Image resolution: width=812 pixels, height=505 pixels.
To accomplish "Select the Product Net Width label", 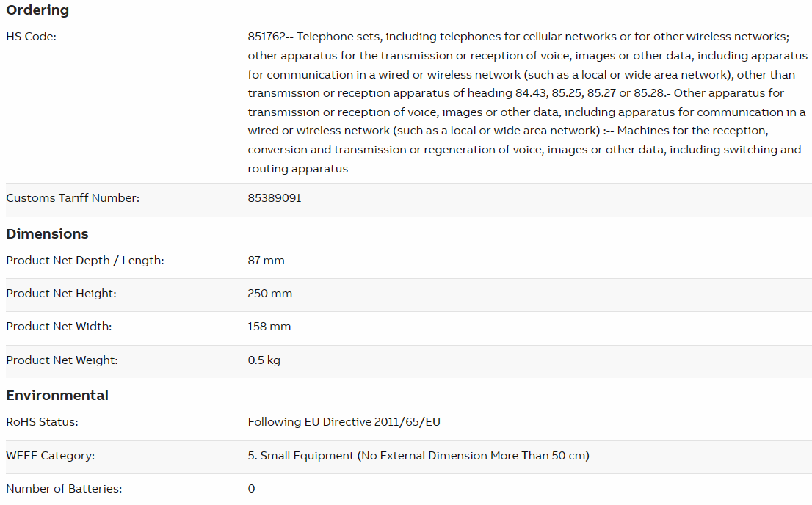I will (59, 327).
